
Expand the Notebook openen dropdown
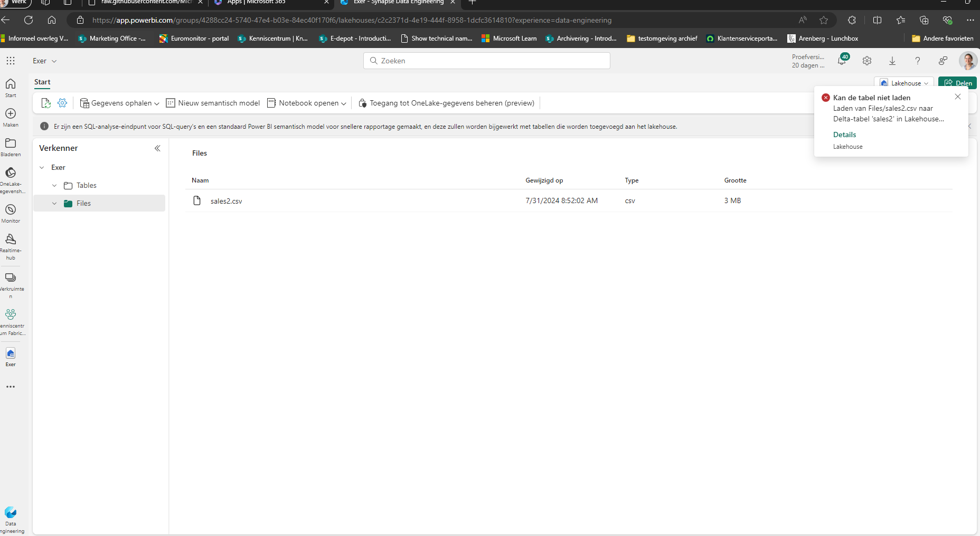(307, 103)
